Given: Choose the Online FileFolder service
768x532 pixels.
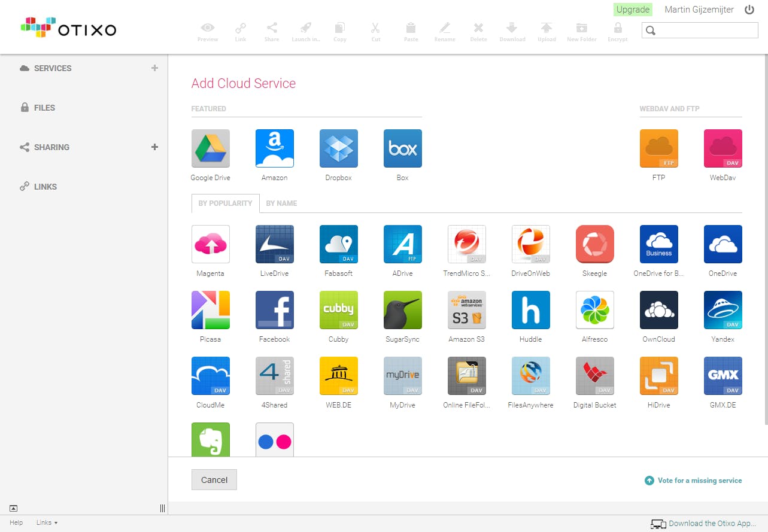Looking at the screenshot, I should click(466, 376).
